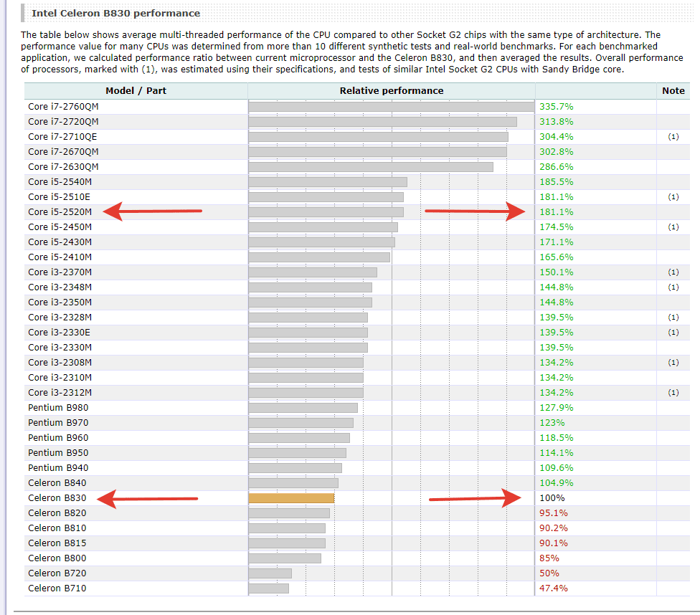
Task: Click the 165.6% performance value
Action: point(557,257)
